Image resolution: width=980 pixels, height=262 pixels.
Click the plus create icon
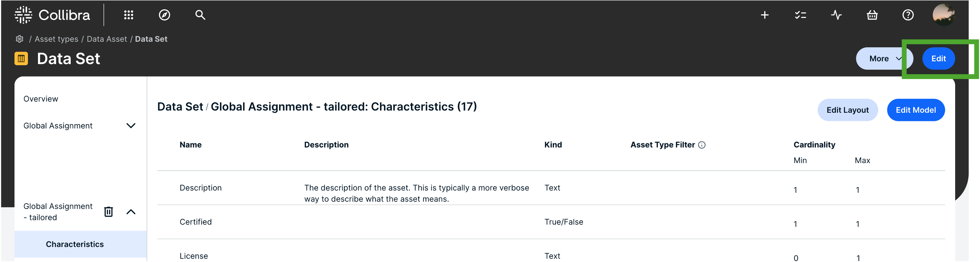click(x=765, y=15)
